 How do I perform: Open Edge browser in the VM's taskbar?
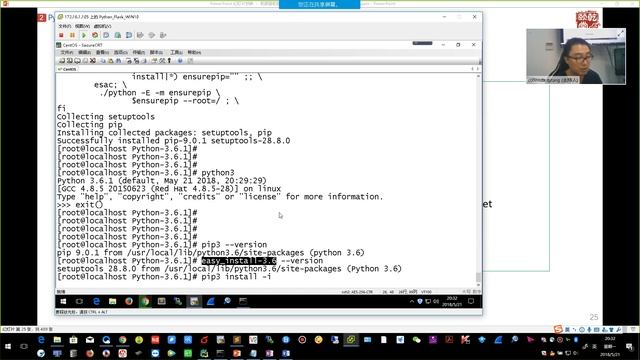(96, 301)
